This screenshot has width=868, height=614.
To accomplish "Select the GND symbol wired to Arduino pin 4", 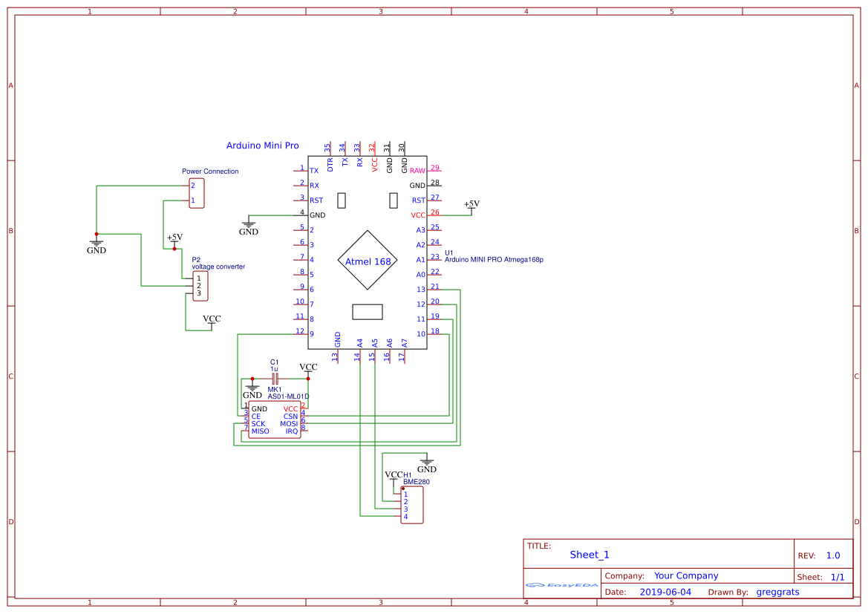I will point(249,227).
